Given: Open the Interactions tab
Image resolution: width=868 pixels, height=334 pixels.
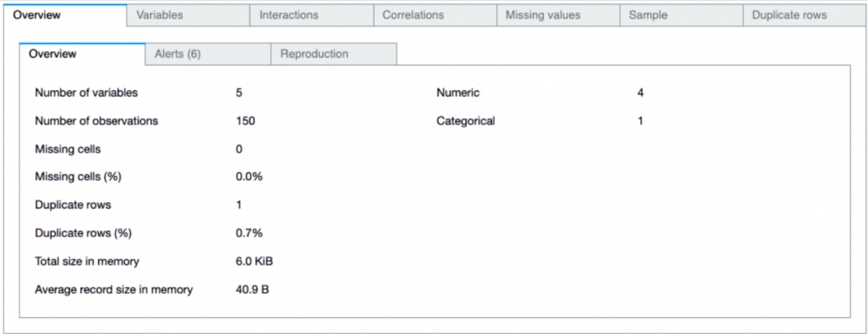Looking at the screenshot, I should tap(289, 15).
